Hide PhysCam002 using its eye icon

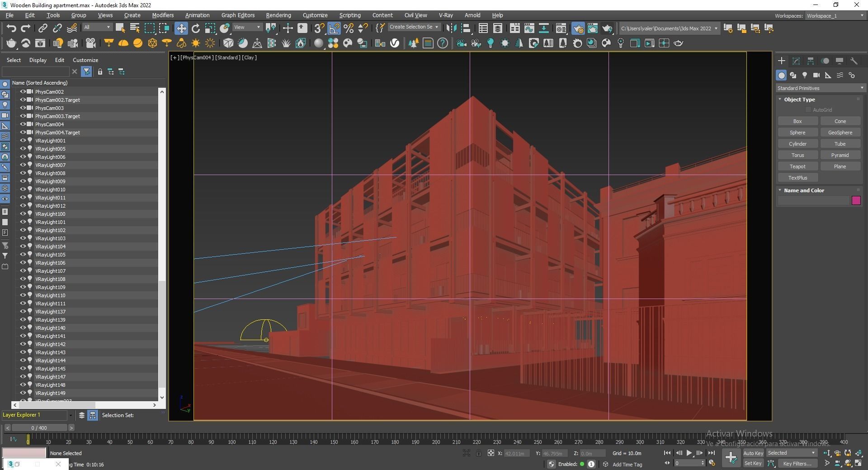pyautogui.click(x=23, y=91)
